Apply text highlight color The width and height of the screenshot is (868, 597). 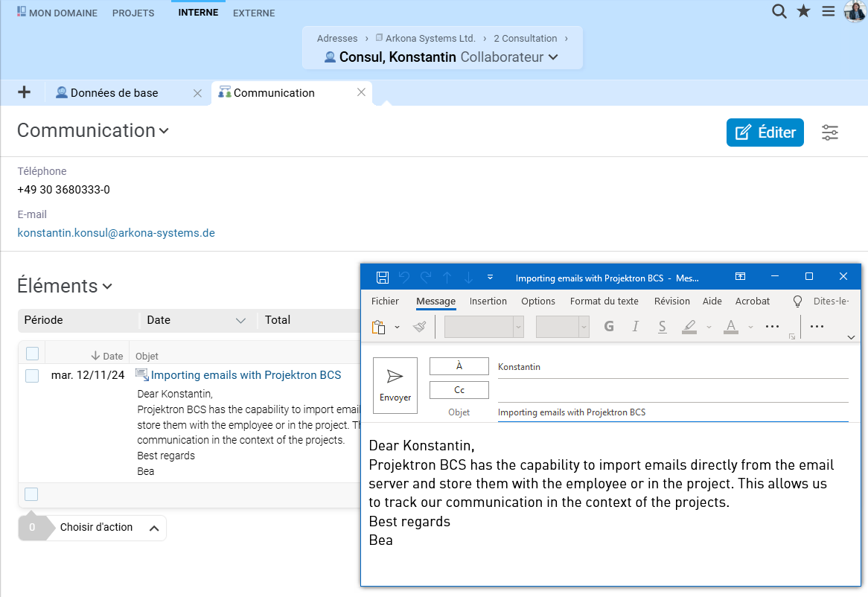(689, 327)
